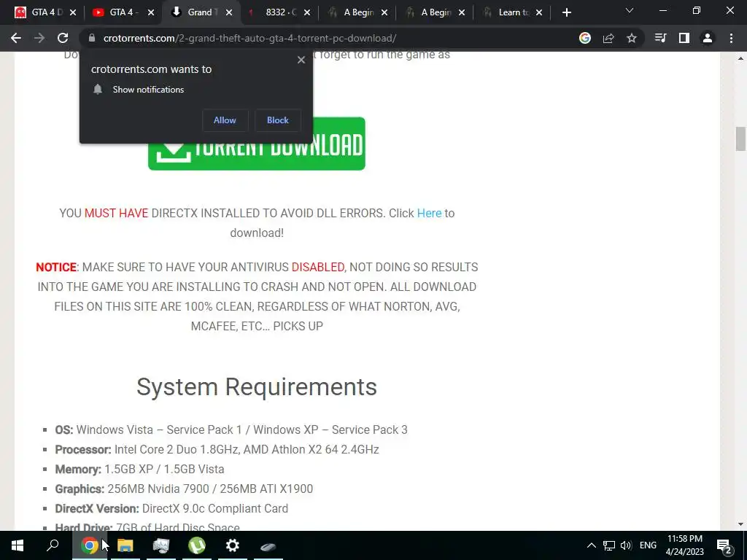Viewport: 747px width, 560px height.
Task: Share this page icon
Action: click(608, 38)
